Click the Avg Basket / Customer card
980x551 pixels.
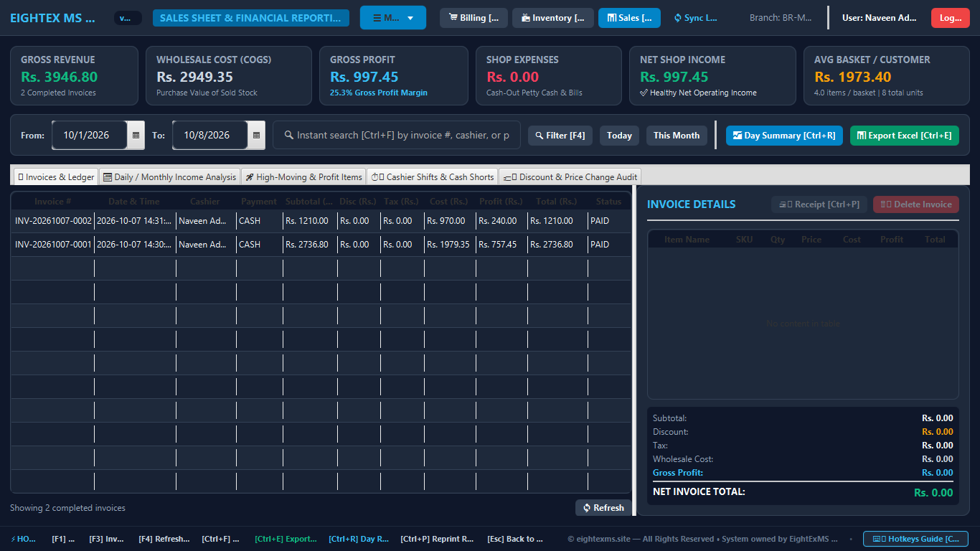click(x=887, y=75)
